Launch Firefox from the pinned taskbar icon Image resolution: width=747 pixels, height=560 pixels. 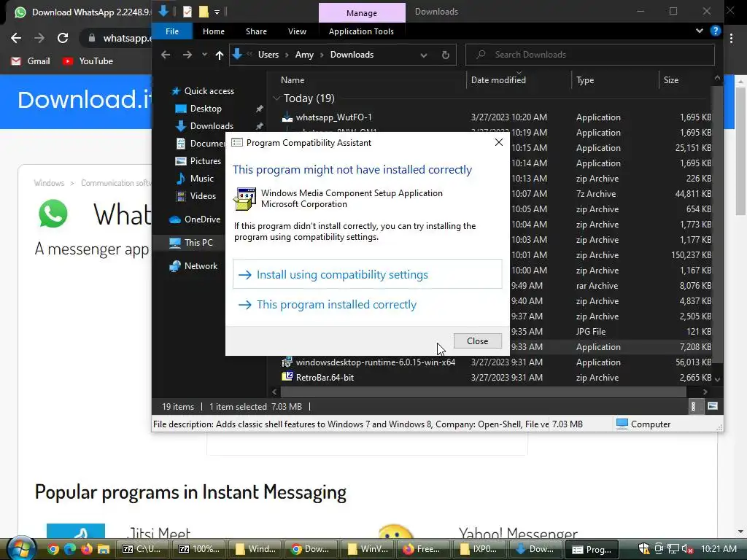tap(87, 549)
